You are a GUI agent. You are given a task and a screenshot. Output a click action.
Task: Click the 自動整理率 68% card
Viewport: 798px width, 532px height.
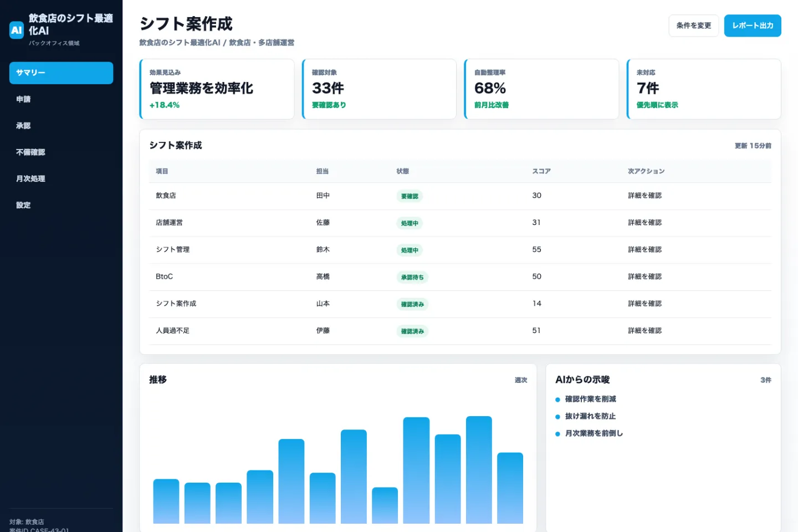coord(541,89)
